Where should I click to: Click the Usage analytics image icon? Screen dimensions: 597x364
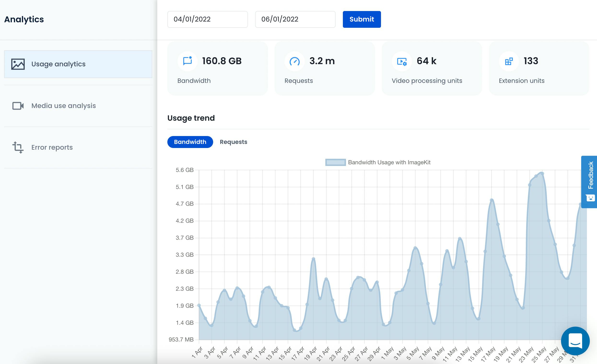tap(18, 64)
